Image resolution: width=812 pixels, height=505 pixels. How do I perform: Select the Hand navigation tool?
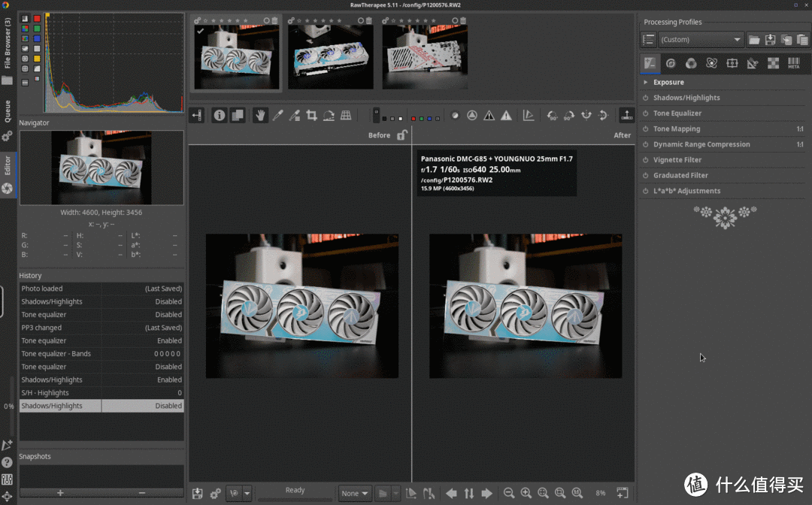261,115
